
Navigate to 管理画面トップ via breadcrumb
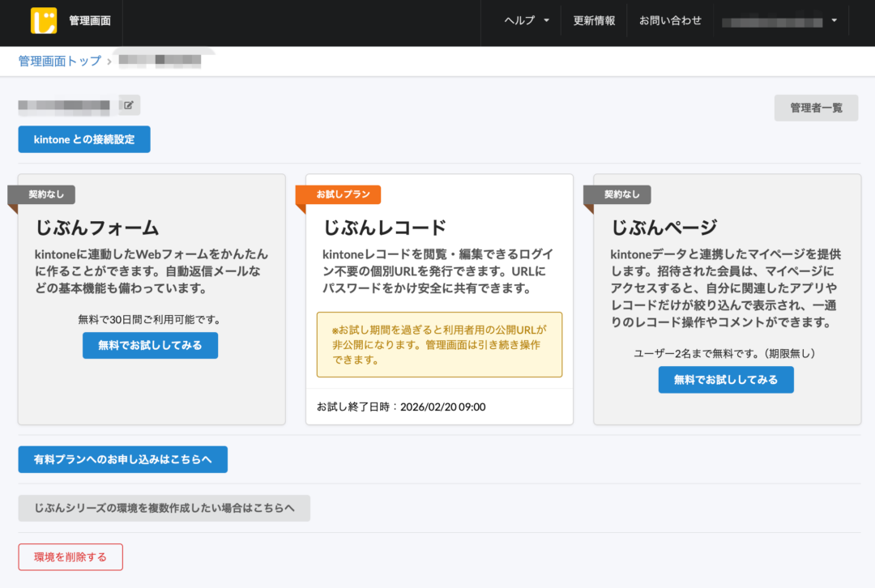(x=58, y=61)
